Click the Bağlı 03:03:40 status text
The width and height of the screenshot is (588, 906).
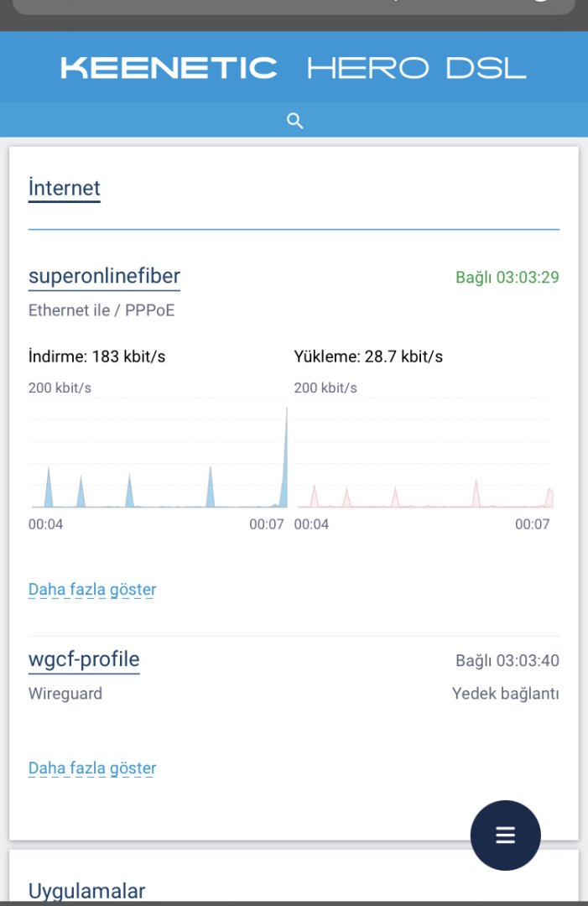(x=507, y=661)
